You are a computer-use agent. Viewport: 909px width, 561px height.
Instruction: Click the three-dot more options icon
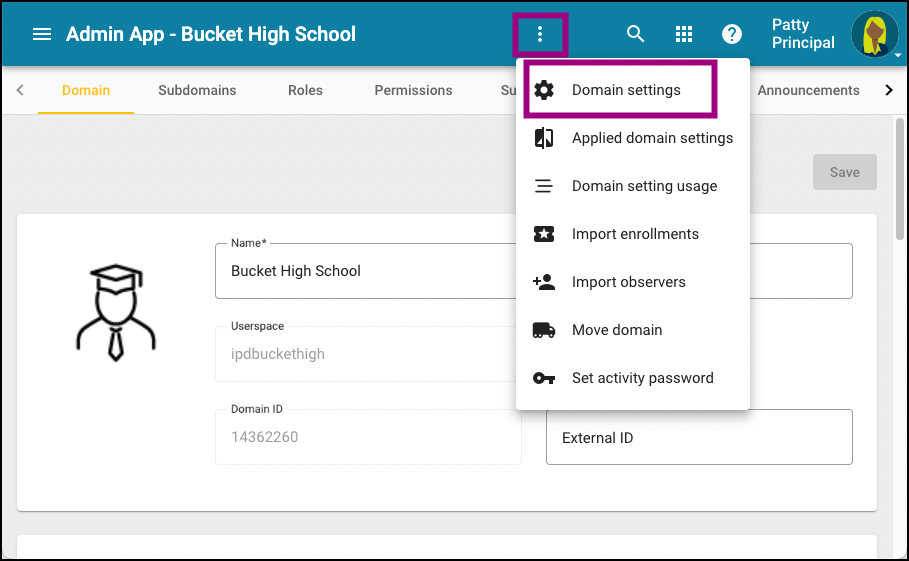pos(540,34)
